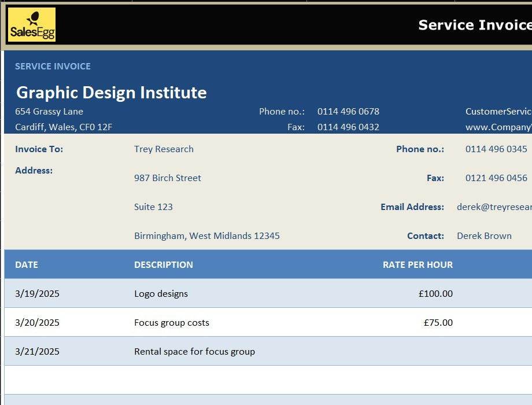Select the 3/21/2025 date cell

pos(37,352)
